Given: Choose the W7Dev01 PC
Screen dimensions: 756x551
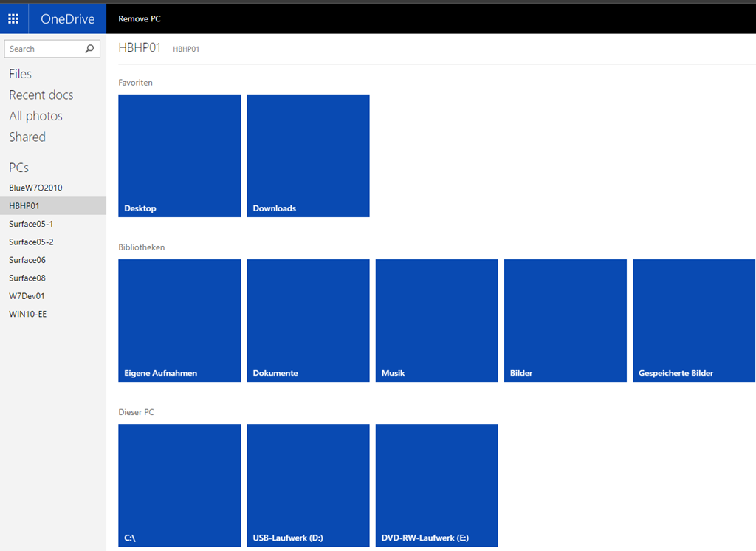Looking at the screenshot, I should [x=28, y=296].
